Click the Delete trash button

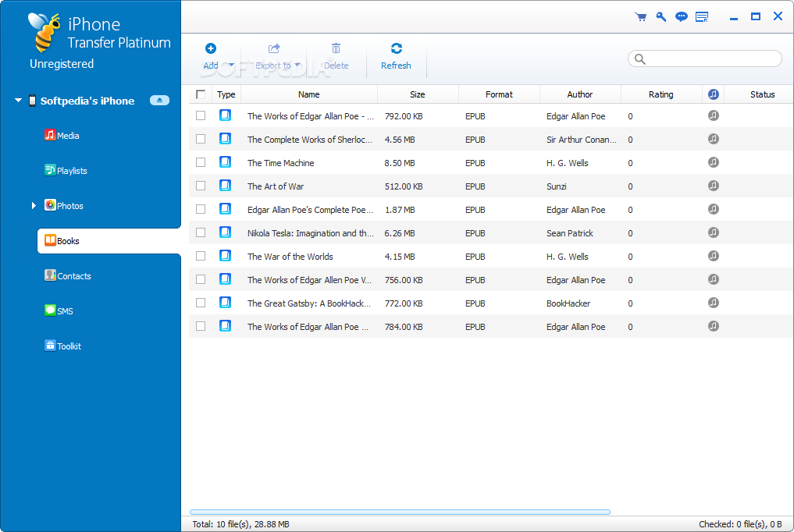(x=336, y=56)
